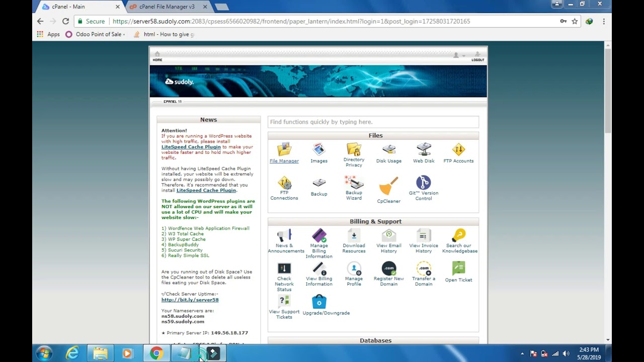Open the Images tool

[319, 150]
